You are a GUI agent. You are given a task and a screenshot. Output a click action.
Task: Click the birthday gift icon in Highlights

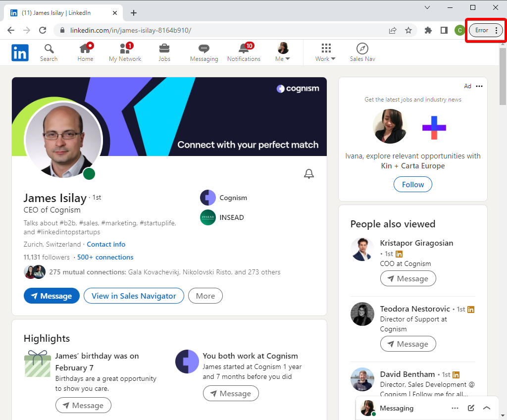point(38,364)
